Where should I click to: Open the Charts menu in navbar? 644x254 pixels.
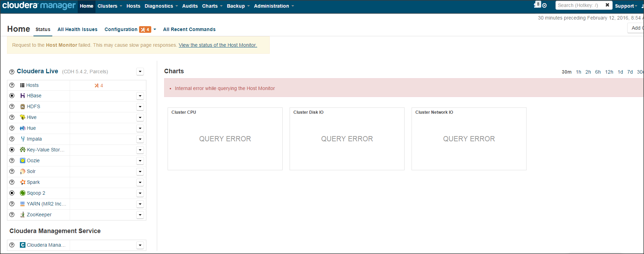(x=212, y=6)
